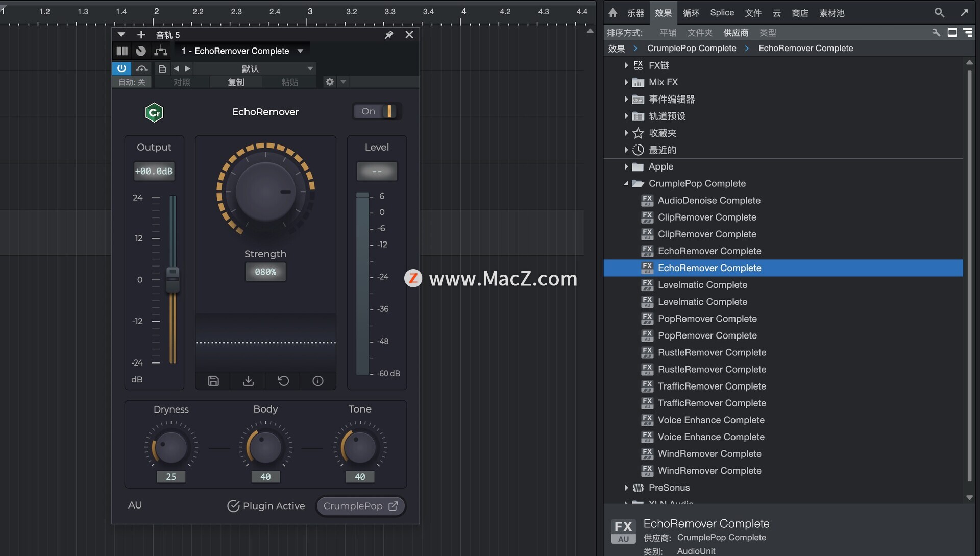The height and width of the screenshot is (556, 980).
Task: Click the Output fader handle
Action: click(x=173, y=280)
